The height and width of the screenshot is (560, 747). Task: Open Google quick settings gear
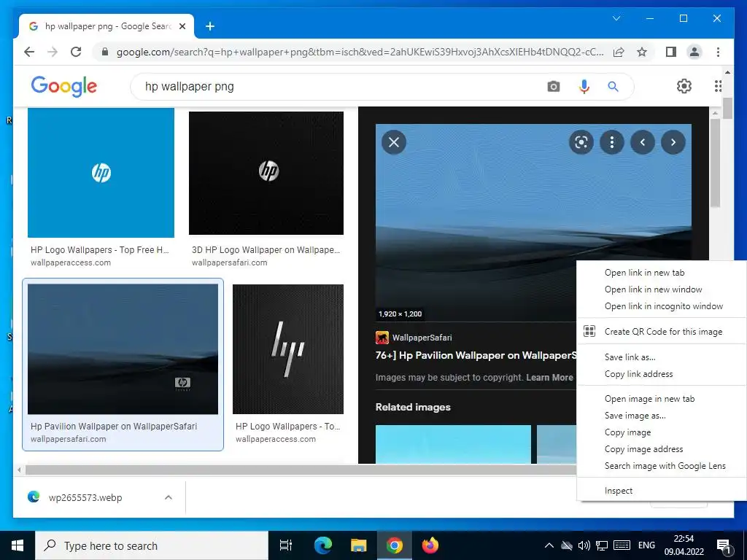coord(684,86)
